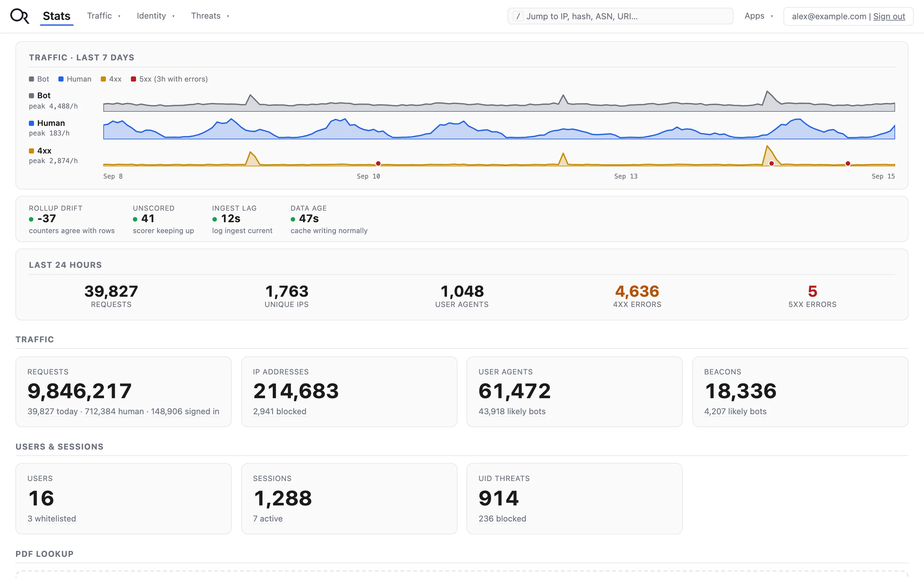This screenshot has width=924, height=578.
Task: Click the 7 active sessions link
Action: pos(268,519)
